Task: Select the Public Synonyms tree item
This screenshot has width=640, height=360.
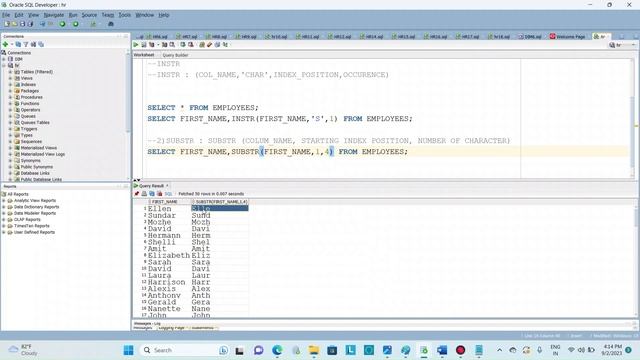Action: coord(37,167)
